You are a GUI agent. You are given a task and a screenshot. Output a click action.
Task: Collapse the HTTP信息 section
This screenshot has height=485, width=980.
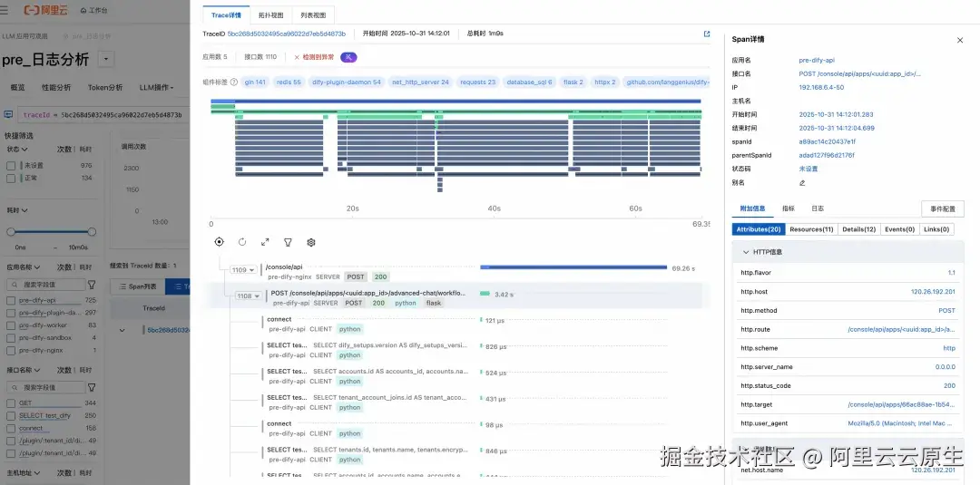tap(746, 252)
